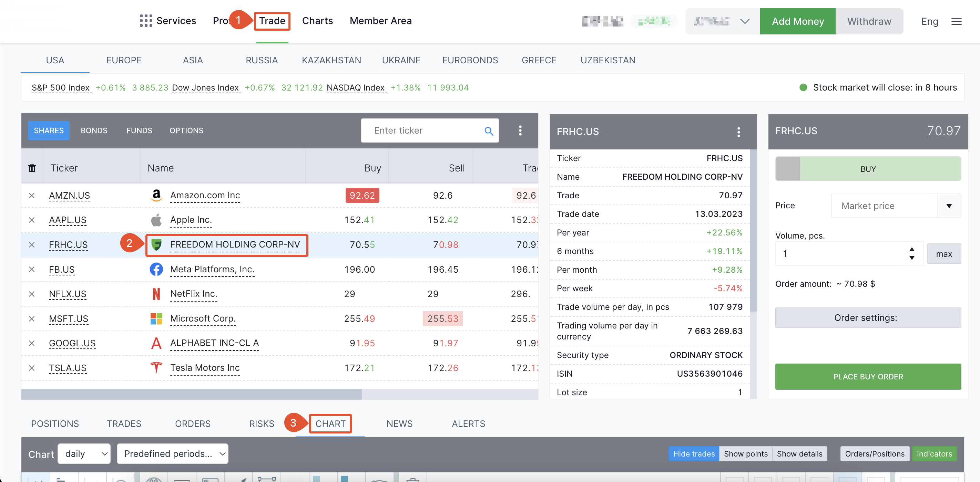Click the Add Money button
The image size is (980, 482).
click(797, 21)
